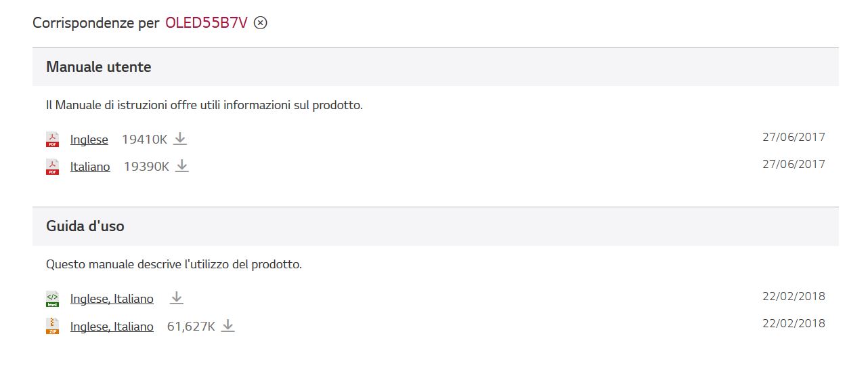Download the HTML usage guide

177,298
